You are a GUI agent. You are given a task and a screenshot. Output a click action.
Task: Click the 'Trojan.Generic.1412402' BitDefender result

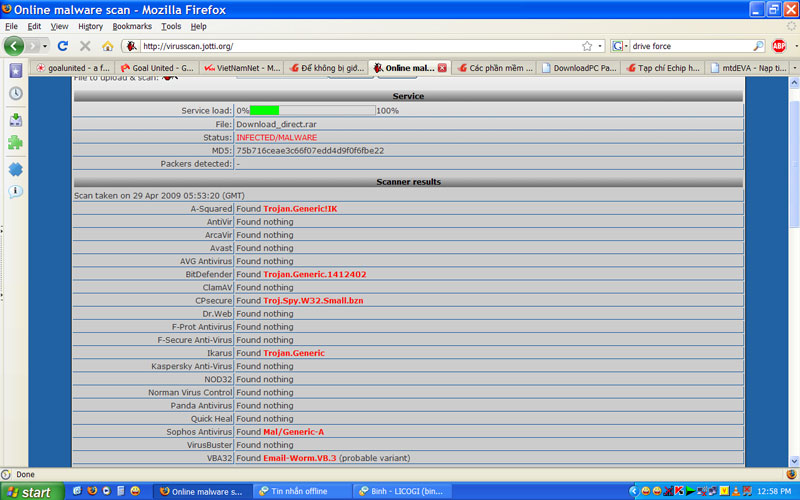315,274
